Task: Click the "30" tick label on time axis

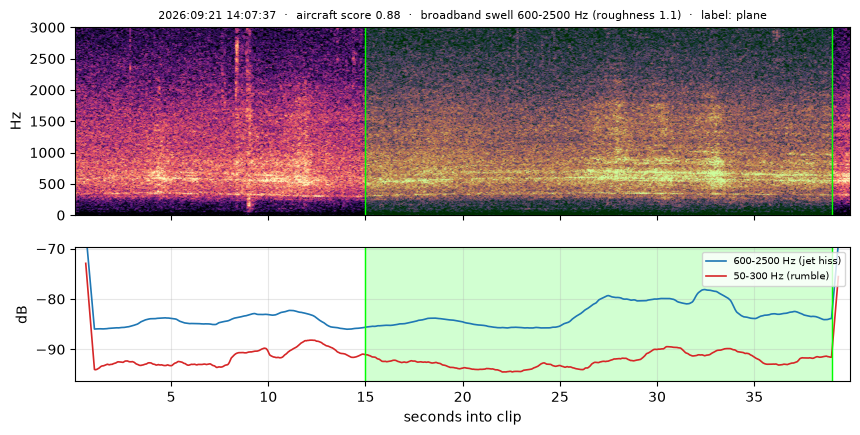Action: [x=657, y=397]
